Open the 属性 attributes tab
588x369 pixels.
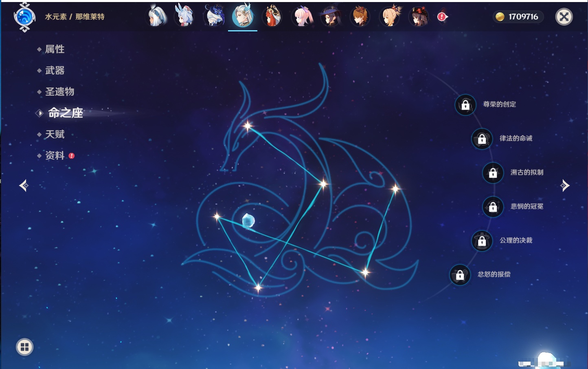[55, 49]
